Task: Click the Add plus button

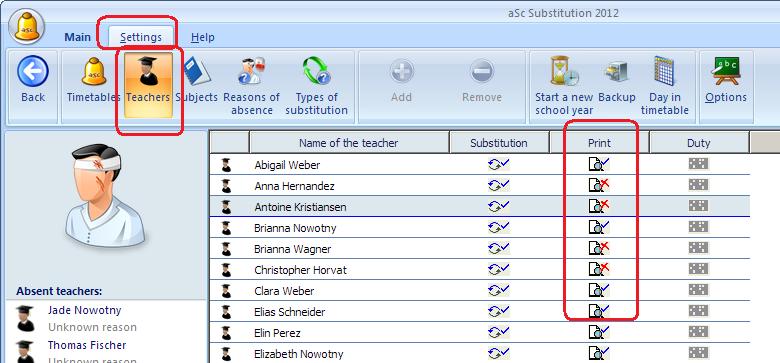Action: click(x=401, y=80)
